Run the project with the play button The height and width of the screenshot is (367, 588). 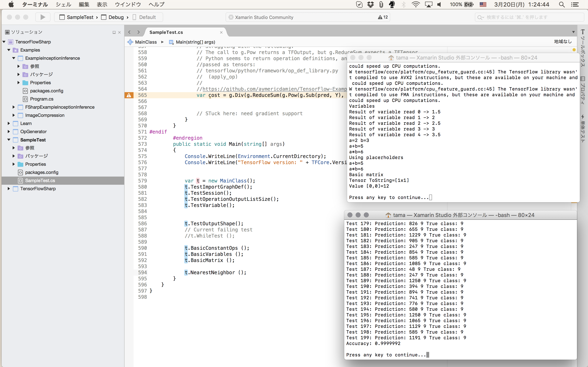43,17
